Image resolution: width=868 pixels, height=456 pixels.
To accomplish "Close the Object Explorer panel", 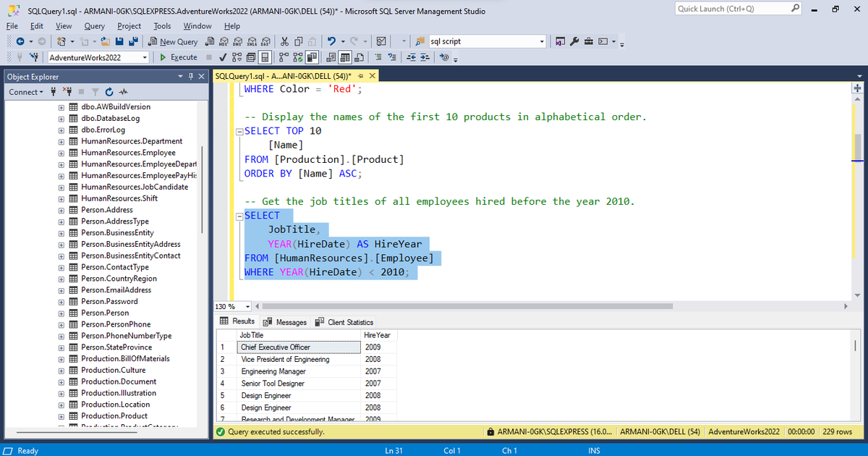I will click(x=200, y=77).
